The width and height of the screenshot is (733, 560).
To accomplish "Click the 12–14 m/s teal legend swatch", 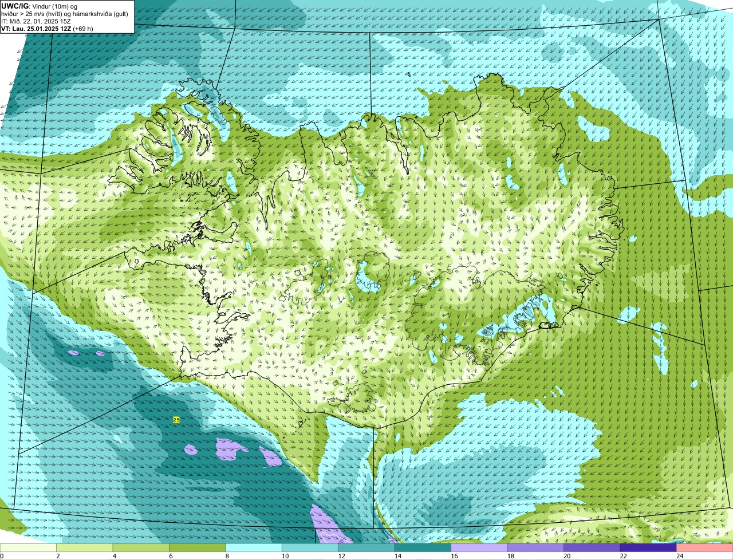I will click(366, 548).
